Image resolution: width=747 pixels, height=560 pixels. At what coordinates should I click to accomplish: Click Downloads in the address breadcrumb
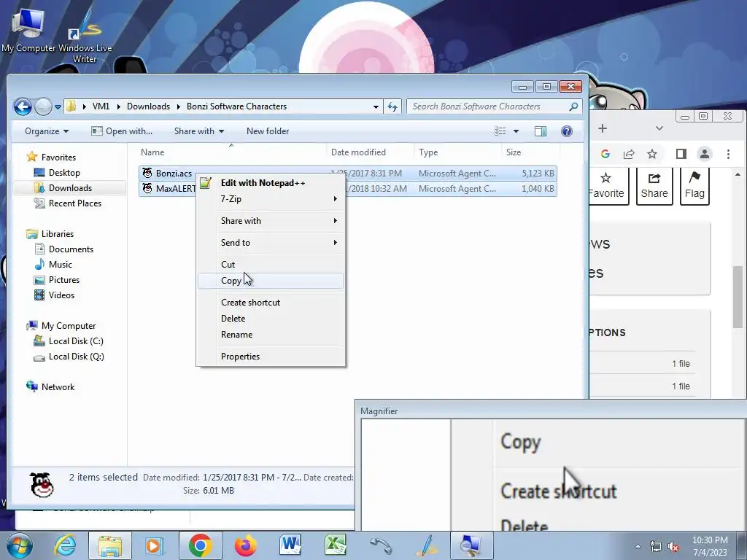(x=148, y=106)
